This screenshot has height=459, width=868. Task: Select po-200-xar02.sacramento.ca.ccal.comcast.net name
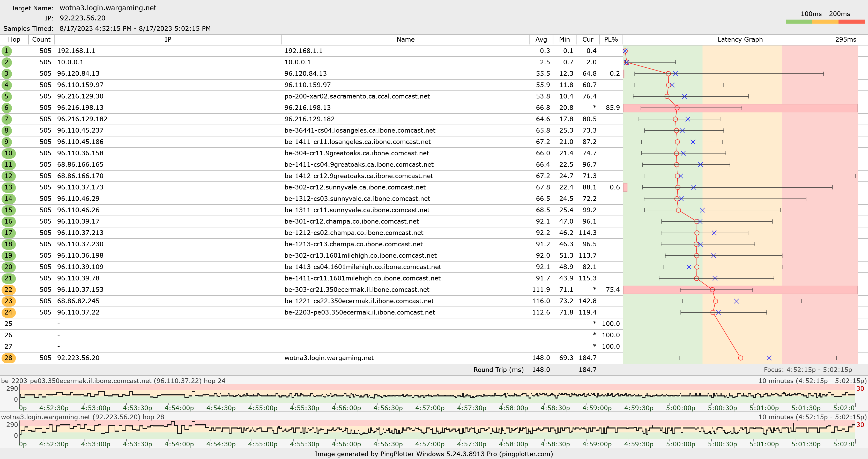pos(357,96)
